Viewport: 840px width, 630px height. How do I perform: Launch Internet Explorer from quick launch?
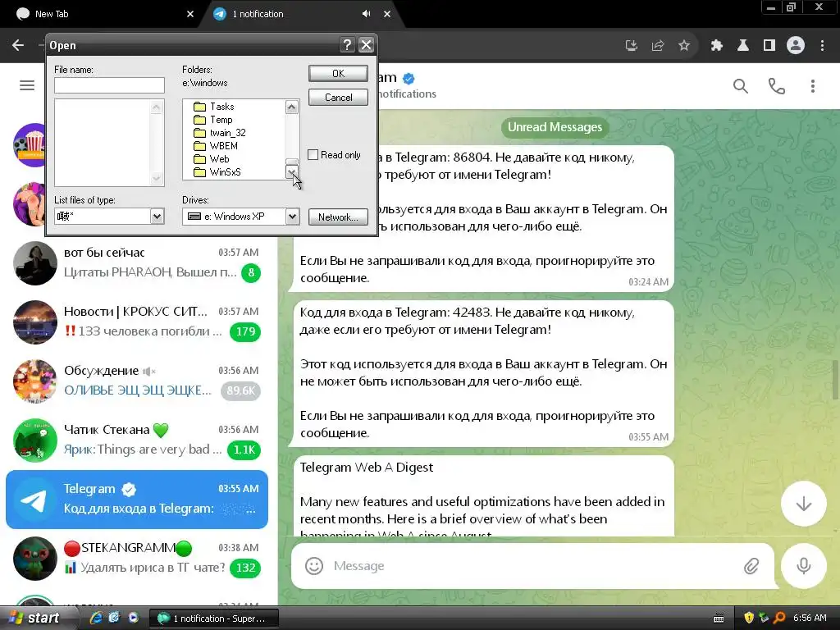coord(96,618)
